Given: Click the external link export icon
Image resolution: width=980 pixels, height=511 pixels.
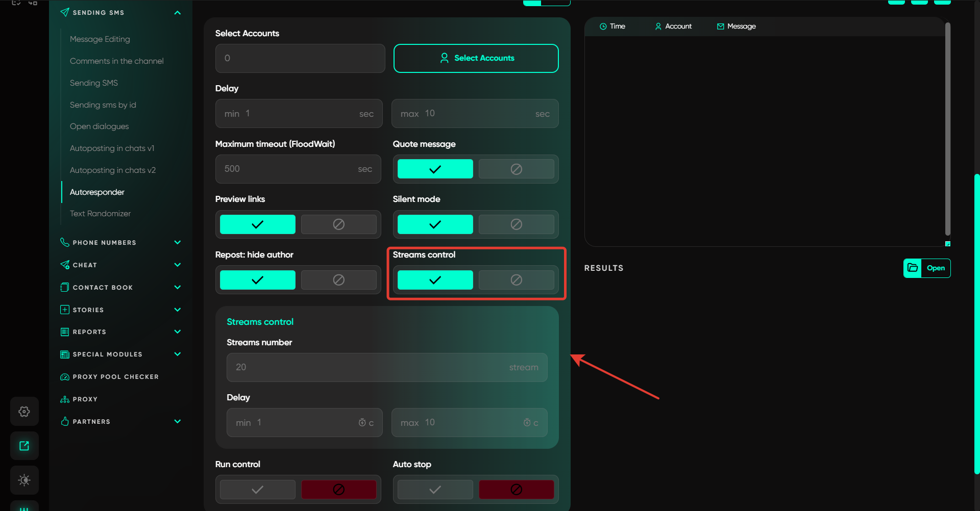Looking at the screenshot, I should [24, 446].
